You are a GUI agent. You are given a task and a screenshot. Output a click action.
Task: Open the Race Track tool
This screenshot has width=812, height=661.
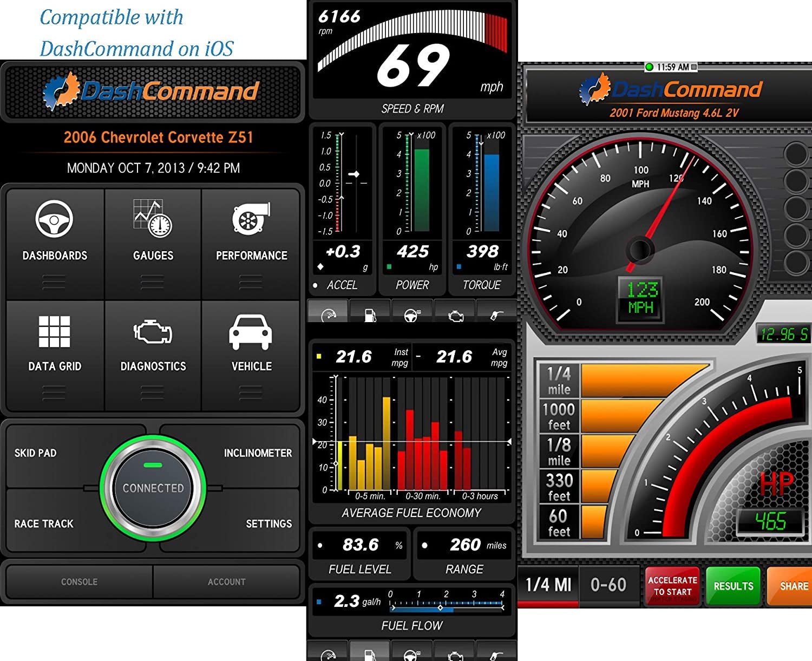coord(44,523)
